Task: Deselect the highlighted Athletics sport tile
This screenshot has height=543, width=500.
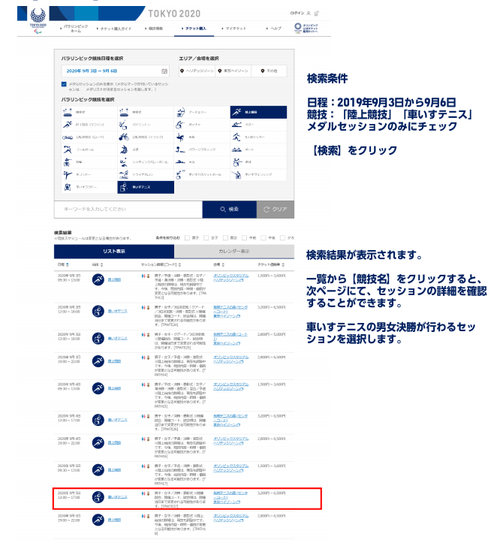Action: coord(258,112)
